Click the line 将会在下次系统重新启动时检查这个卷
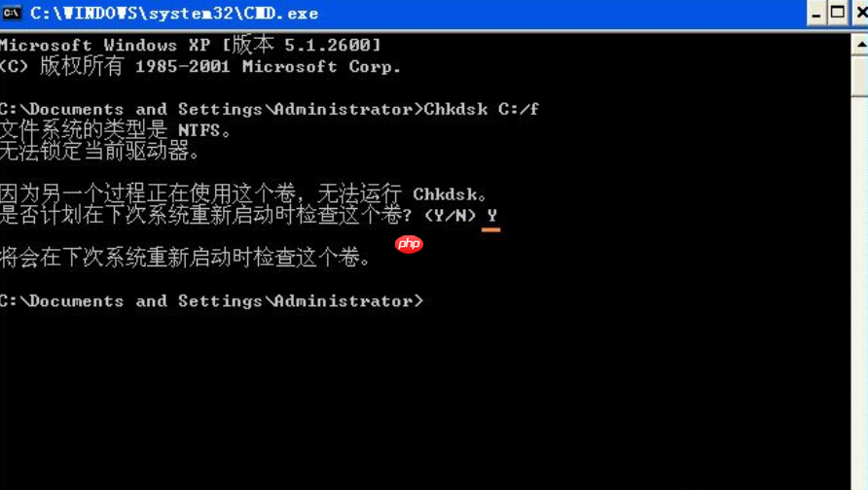 click(x=186, y=258)
